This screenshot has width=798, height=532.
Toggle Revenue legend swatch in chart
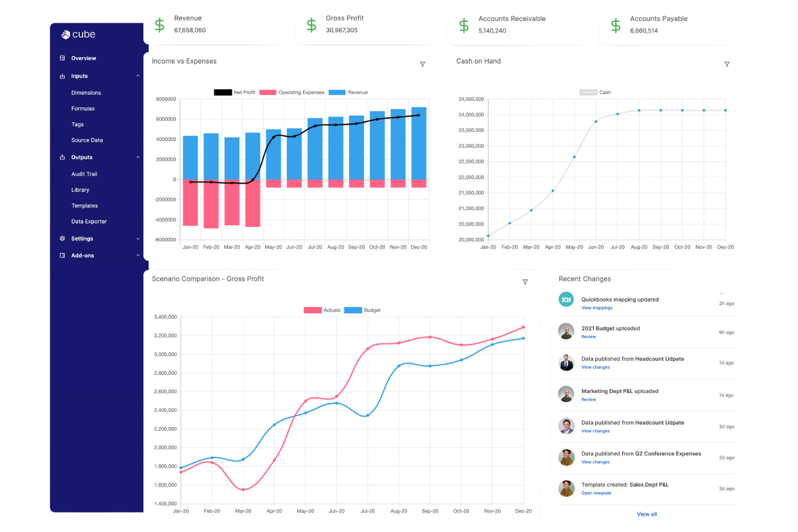tap(337, 93)
